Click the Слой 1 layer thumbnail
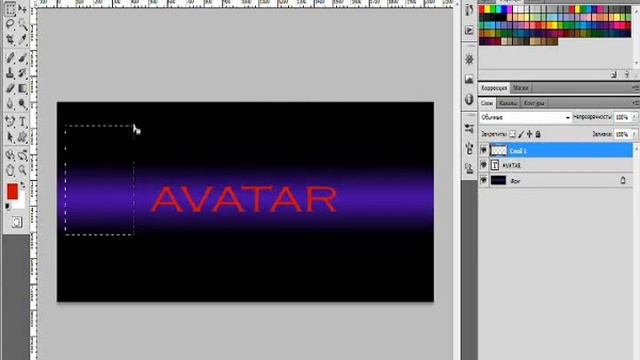The height and width of the screenshot is (360, 640). pyautogui.click(x=498, y=150)
